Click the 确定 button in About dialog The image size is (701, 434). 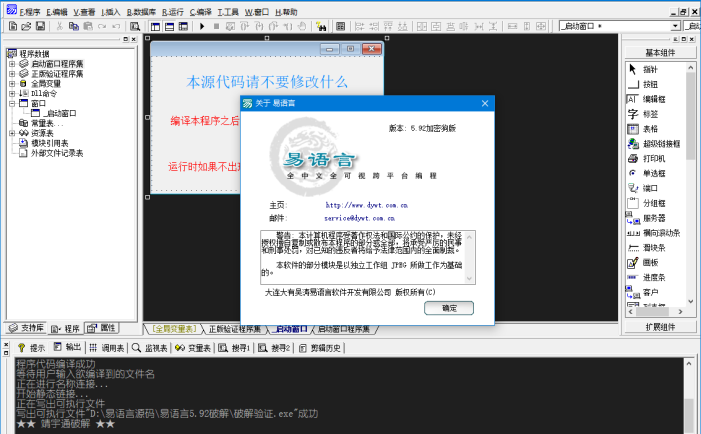point(449,308)
